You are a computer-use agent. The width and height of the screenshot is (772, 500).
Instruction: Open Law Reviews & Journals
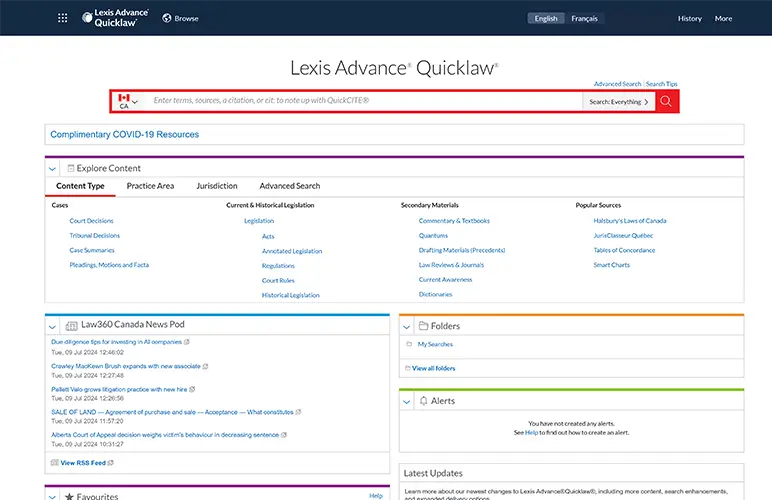[x=451, y=265]
